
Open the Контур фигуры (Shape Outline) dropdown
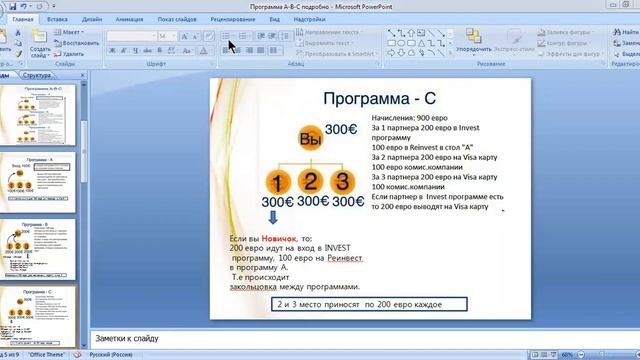point(564,43)
